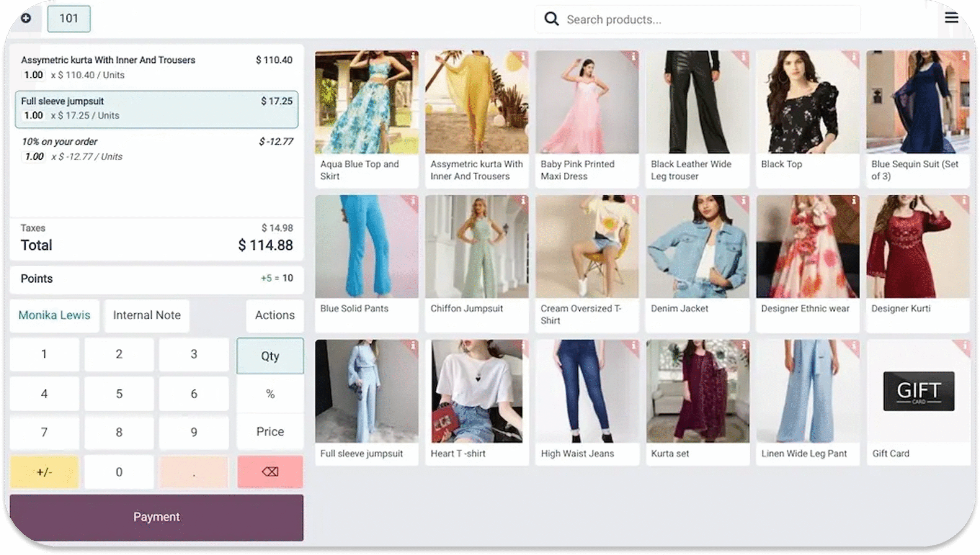Switch numpad to Price mode

[270, 432]
